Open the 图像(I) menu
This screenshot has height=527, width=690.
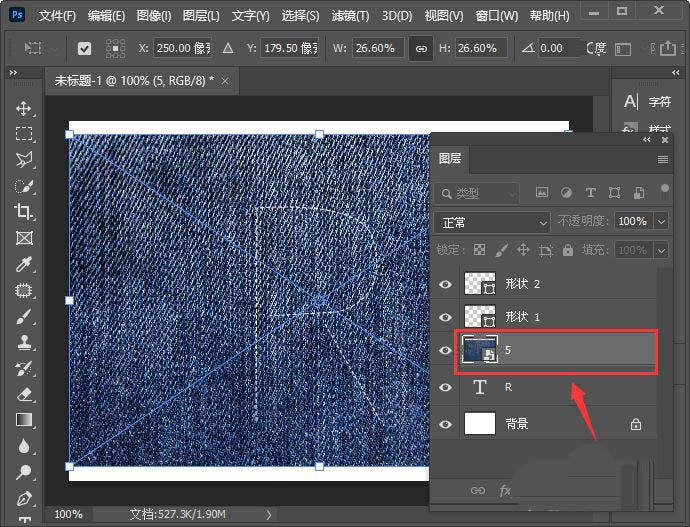[x=154, y=16]
